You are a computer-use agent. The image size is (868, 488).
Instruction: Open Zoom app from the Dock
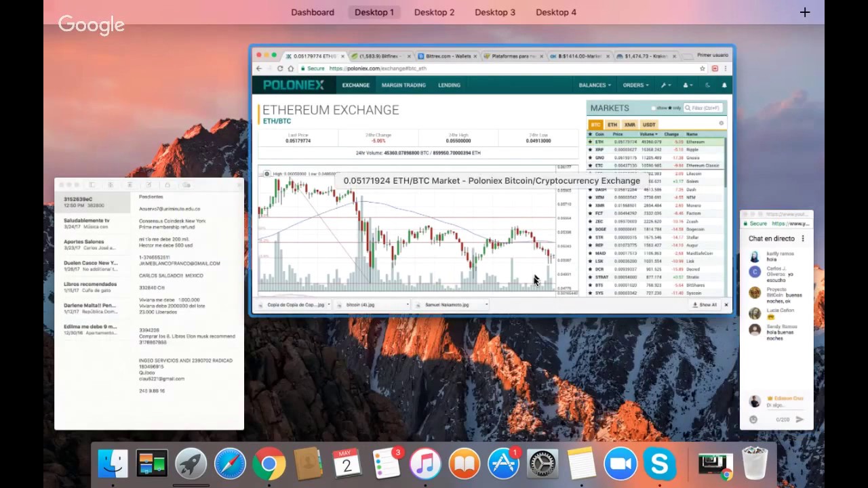click(620, 464)
